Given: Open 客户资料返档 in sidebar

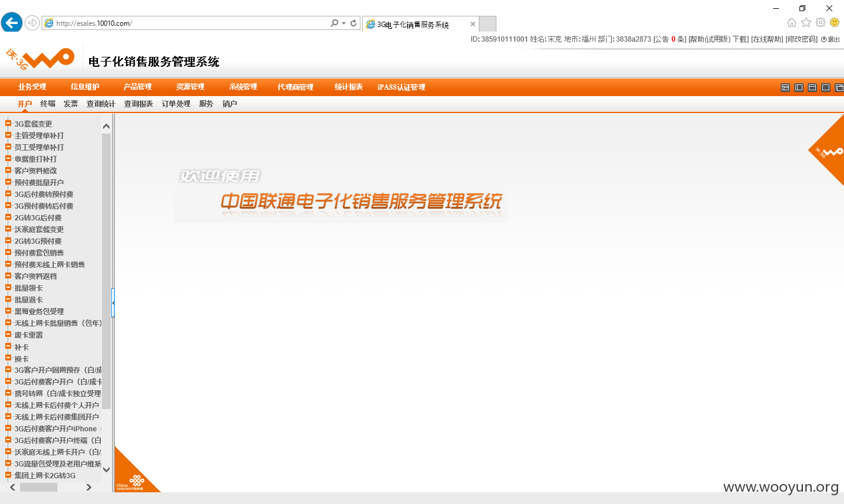Looking at the screenshot, I should pyautogui.click(x=36, y=276).
